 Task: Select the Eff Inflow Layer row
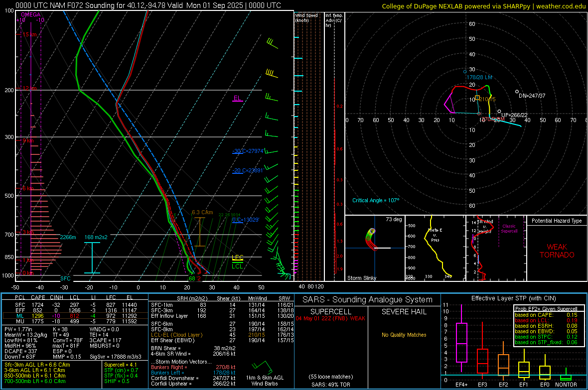coord(222,316)
